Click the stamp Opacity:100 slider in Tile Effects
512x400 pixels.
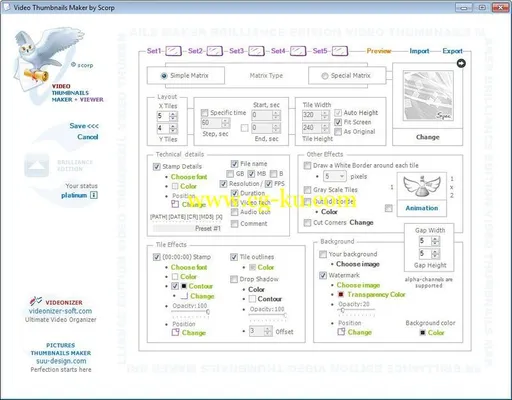point(190,312)
